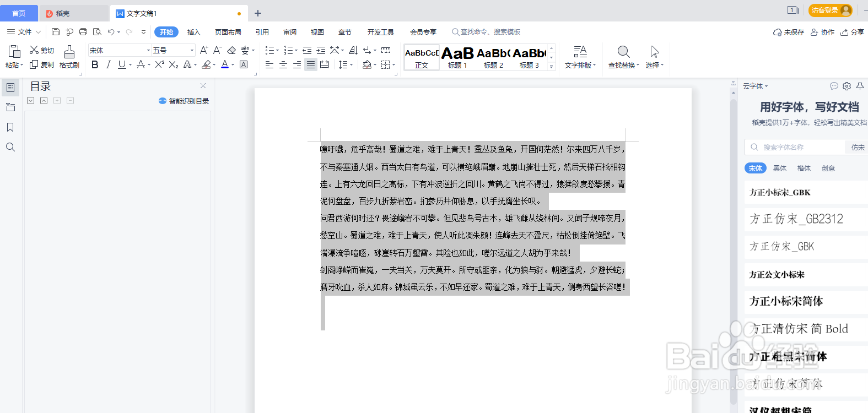This screenshot has height=413, width=868.
Task: Click the Undo arrow icon
Action: pyautogui.click(x=111, y=32)
